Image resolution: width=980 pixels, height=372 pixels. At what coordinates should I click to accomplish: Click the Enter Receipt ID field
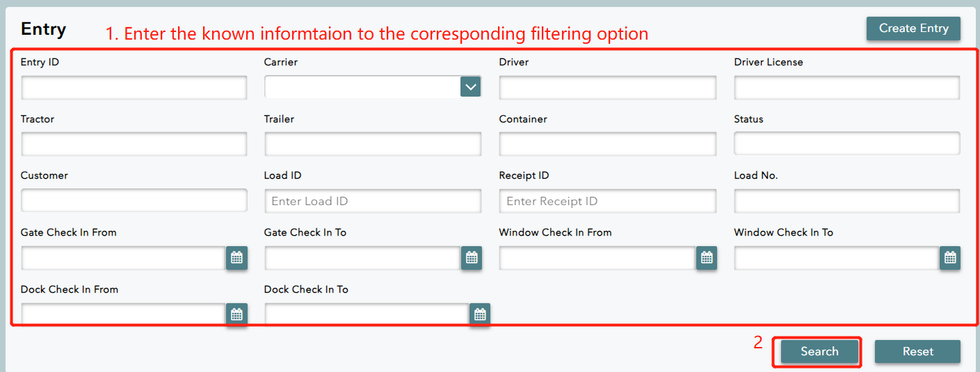click(x=607, y=201)
